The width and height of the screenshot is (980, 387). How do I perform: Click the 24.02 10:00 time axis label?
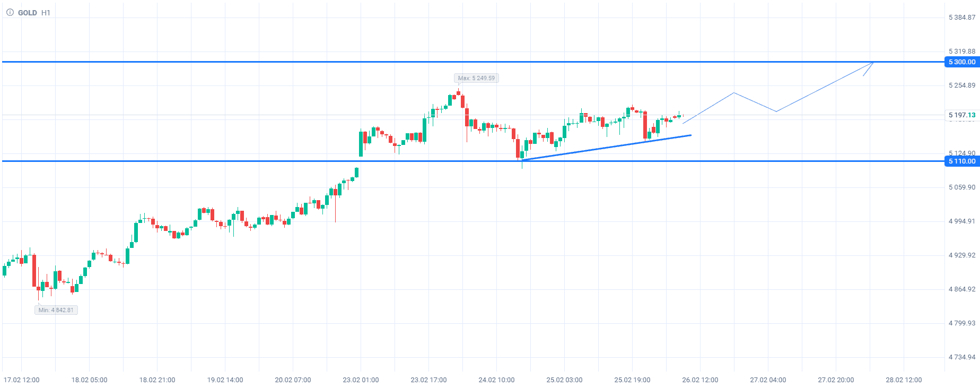coord(496,380)
